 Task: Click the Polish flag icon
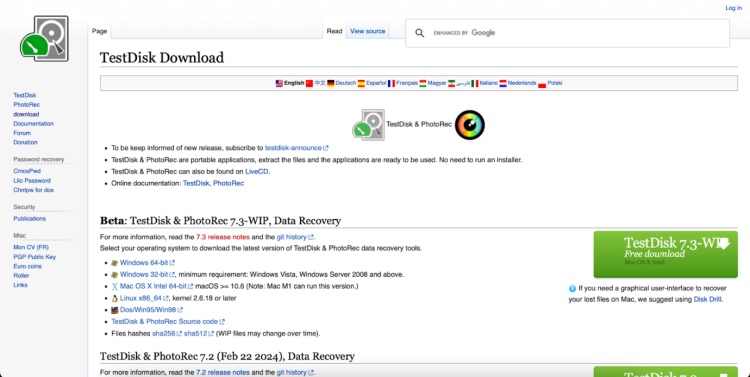click(x=542, y=84)
